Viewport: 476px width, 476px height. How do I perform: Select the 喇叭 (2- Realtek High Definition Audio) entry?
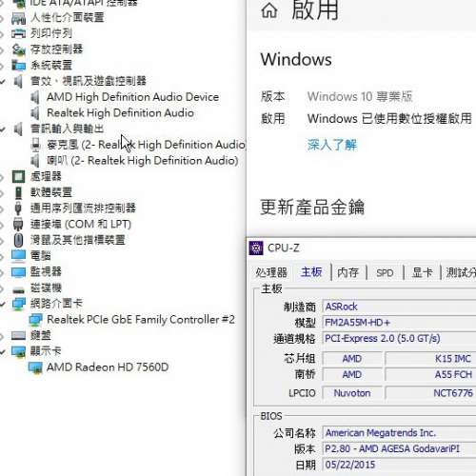tap(143, 161)
